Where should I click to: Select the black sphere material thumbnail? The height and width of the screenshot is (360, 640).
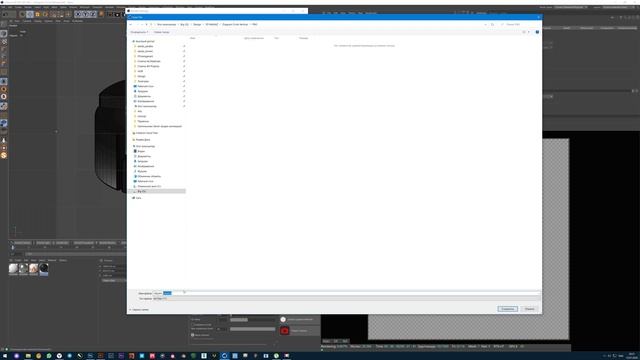coord(44,268)
